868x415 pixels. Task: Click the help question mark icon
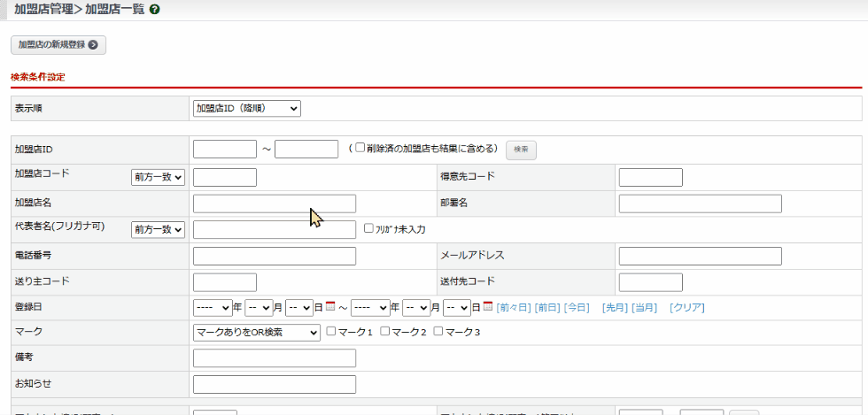[155, 10]
